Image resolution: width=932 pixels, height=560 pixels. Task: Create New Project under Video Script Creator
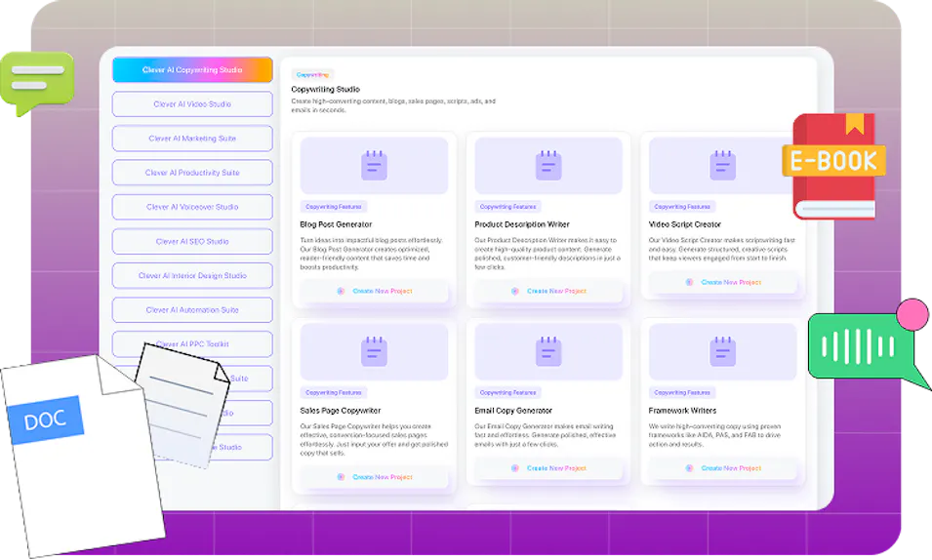722,282
